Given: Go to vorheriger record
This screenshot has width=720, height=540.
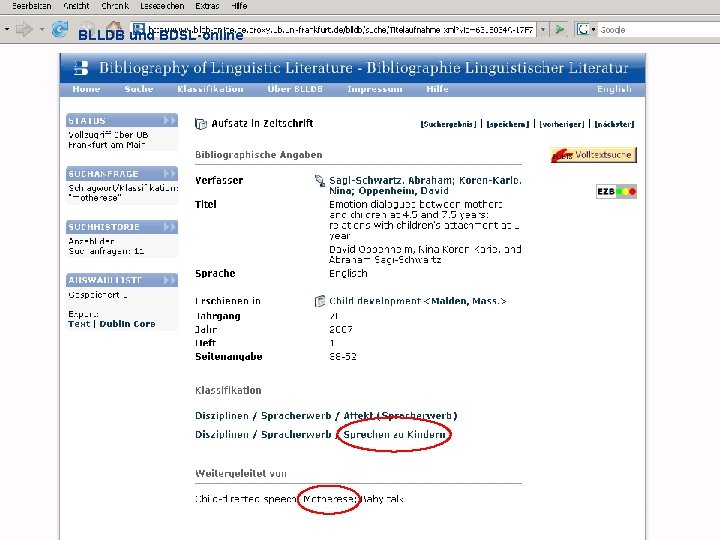Looking at the screenshot, I should [562, 124].
